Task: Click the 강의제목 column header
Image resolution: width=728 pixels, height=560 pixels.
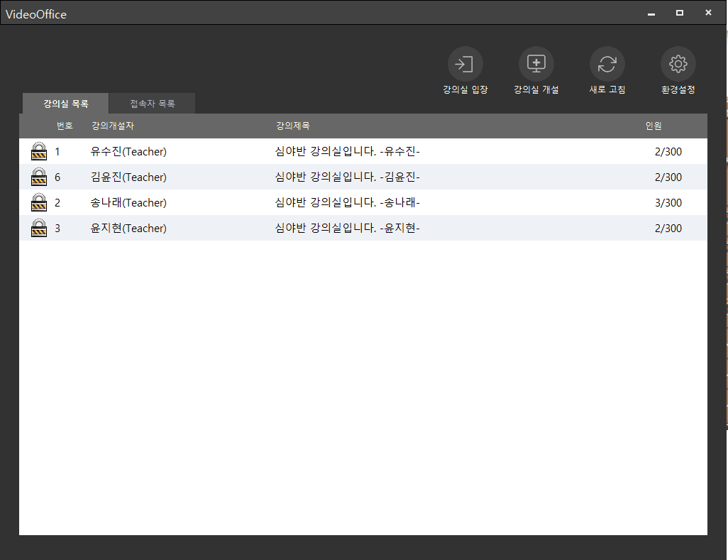Action: [x=292, y=126]
